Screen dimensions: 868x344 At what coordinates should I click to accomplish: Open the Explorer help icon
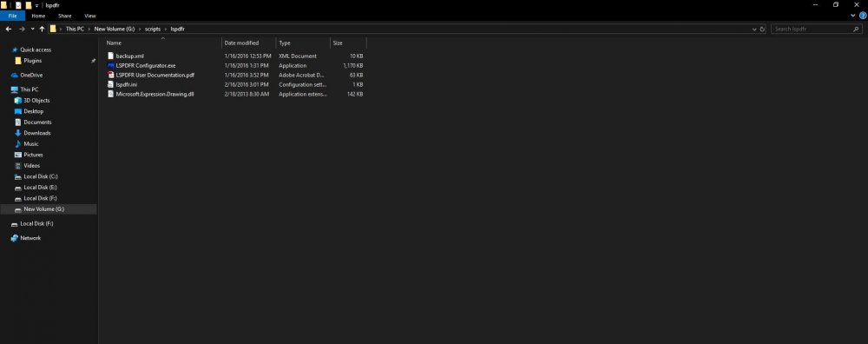coord(863,16)
